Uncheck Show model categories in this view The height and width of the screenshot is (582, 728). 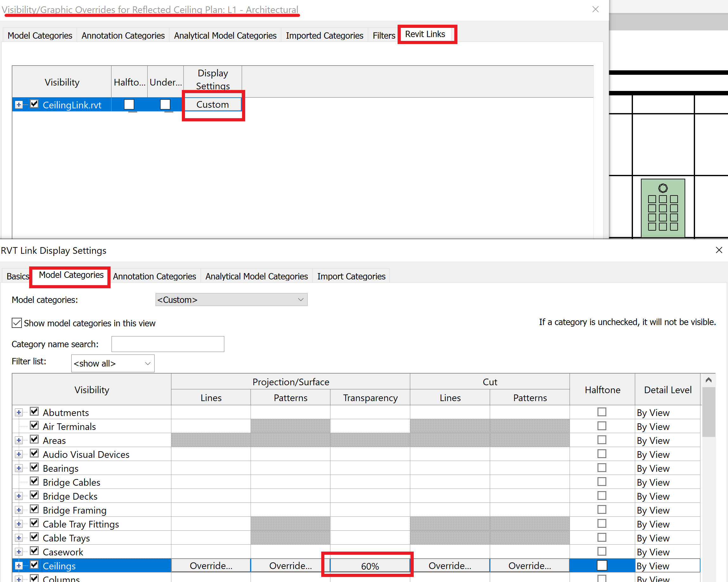pyautogui.click(x=16, y=323)
